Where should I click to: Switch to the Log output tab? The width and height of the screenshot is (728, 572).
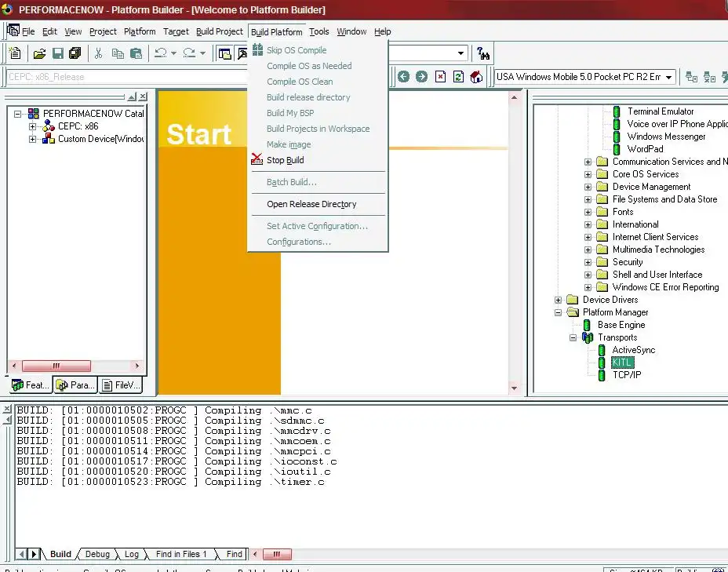pos(131,555)
